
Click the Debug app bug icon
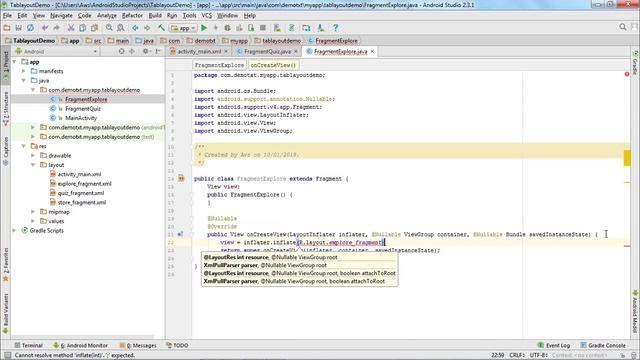click(227, 28)
